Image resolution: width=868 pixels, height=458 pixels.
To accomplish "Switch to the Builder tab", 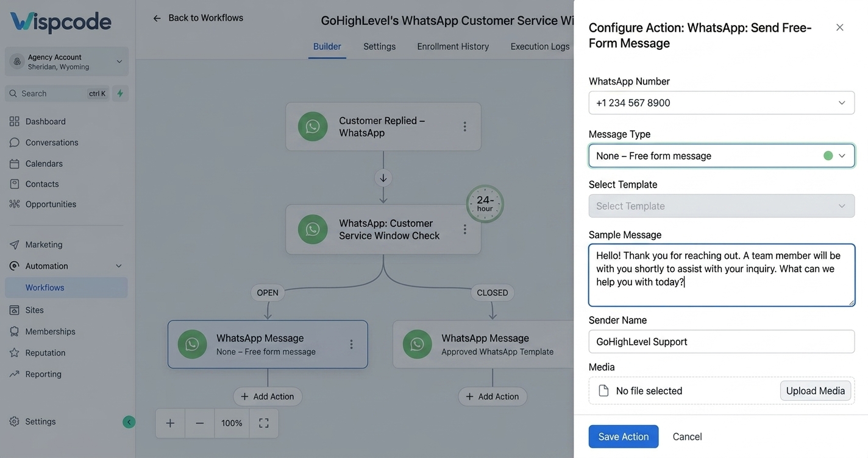I will (x=327, y=46).
